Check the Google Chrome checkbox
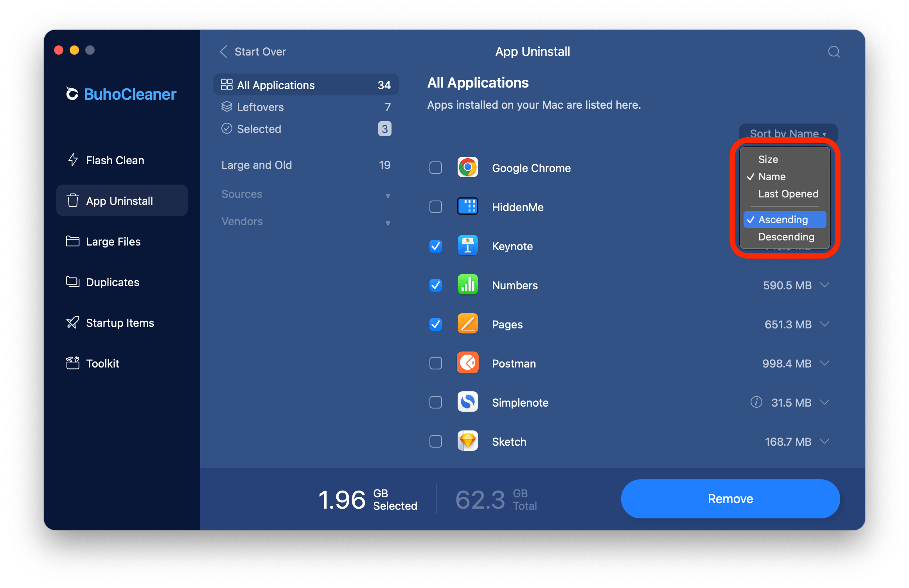 pos(436,168)
